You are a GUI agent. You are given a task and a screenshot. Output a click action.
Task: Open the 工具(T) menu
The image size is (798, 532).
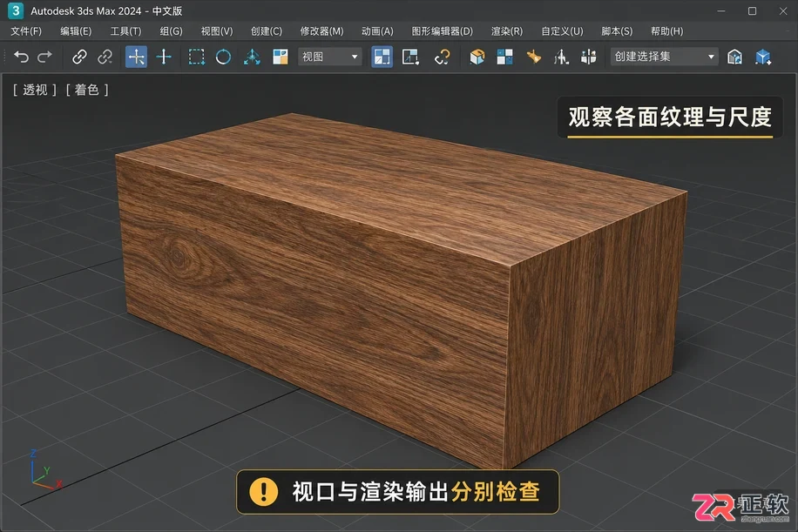(125, 31)
